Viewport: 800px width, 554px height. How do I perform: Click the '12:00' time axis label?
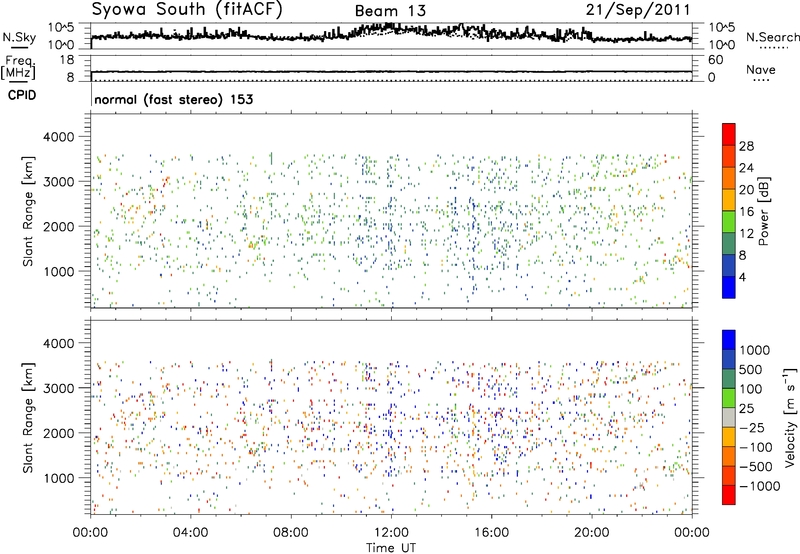click(391, 533)
